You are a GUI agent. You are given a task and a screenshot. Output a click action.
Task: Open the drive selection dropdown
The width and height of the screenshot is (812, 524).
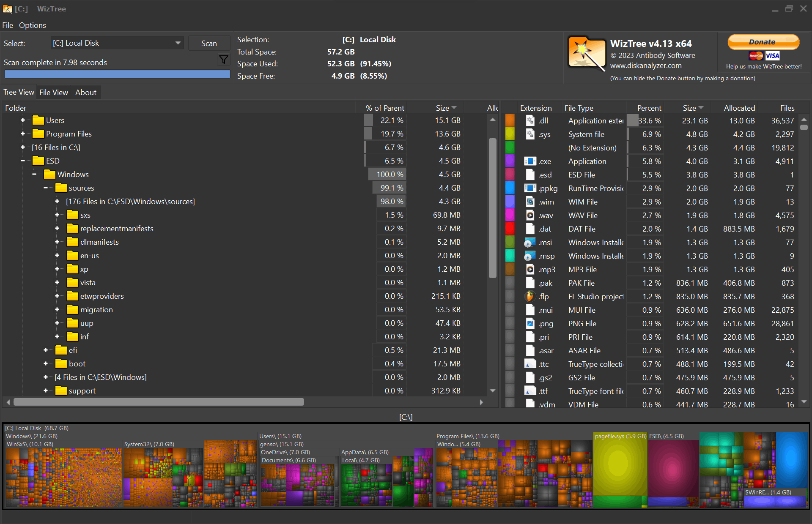click(x=178, y=43)
